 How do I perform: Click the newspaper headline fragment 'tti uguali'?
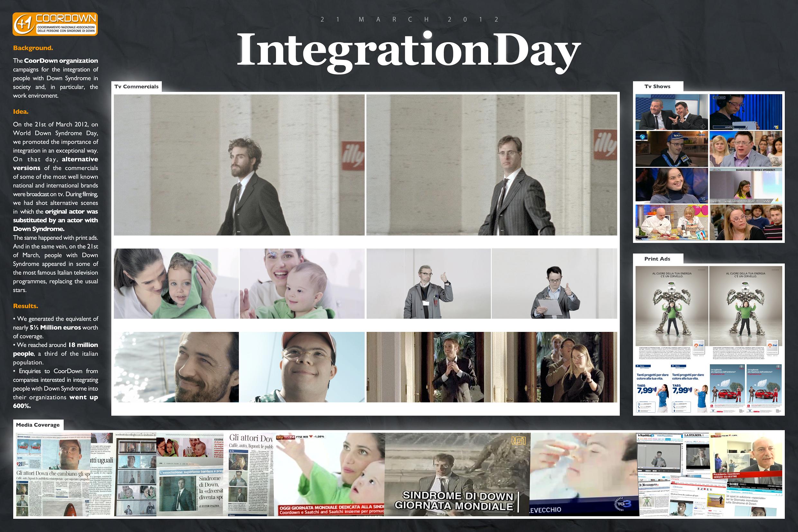click(x=101, y=460)
